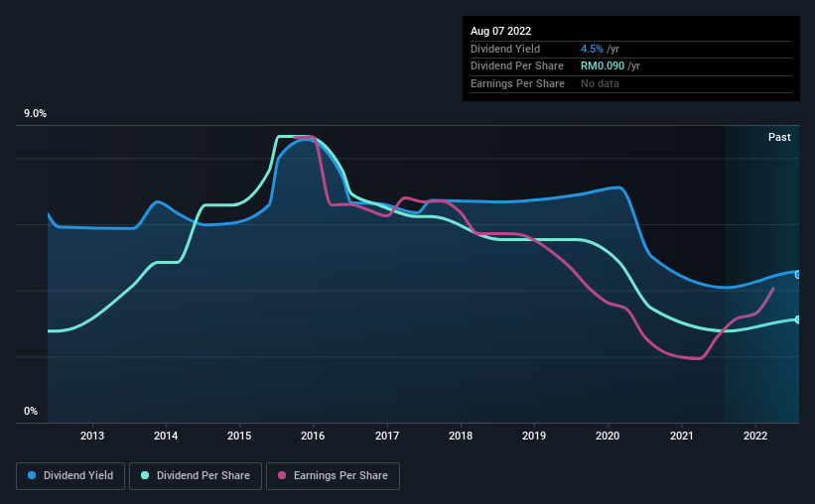The image size is (815, 504).
Task: Click the 2017 x-axis label
Action: point(387,436)
